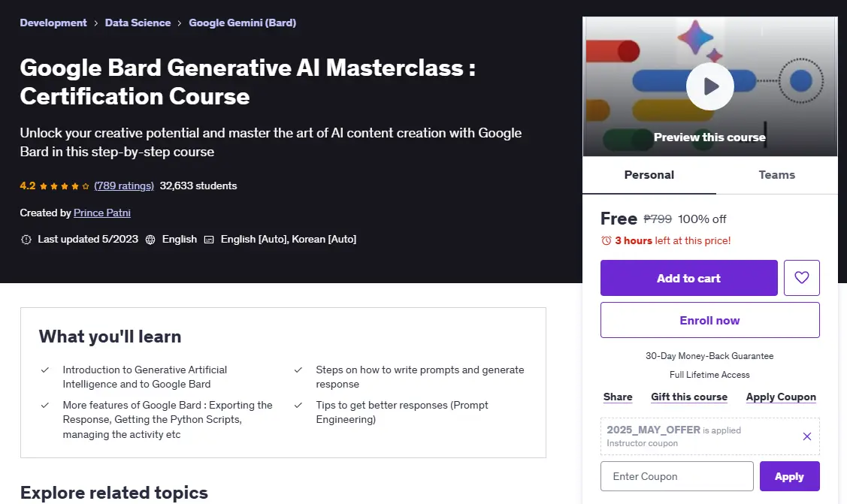This screenshot has width=847, height=504.
Task: Click the Last updated clock badge icon
Action: pyautogui.click(x=26, y=240)
